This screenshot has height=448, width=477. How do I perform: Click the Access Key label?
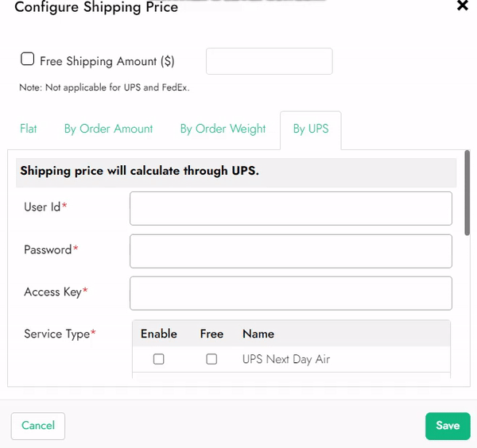pyautogui.click(x=52, y=292)
